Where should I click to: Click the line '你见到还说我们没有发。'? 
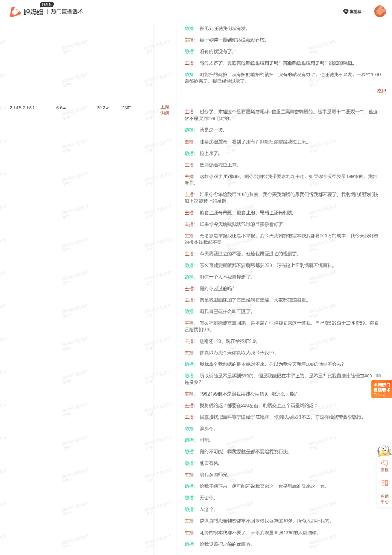[224, 28]
